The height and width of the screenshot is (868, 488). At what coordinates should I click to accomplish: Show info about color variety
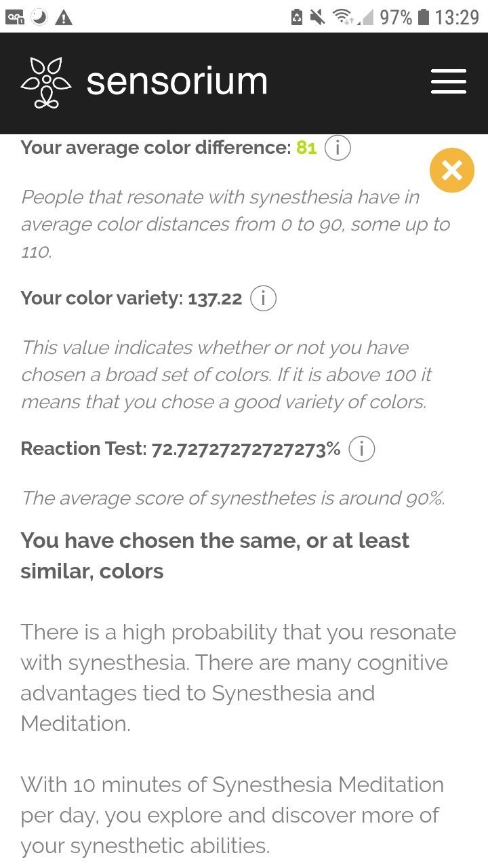(263, 298)
